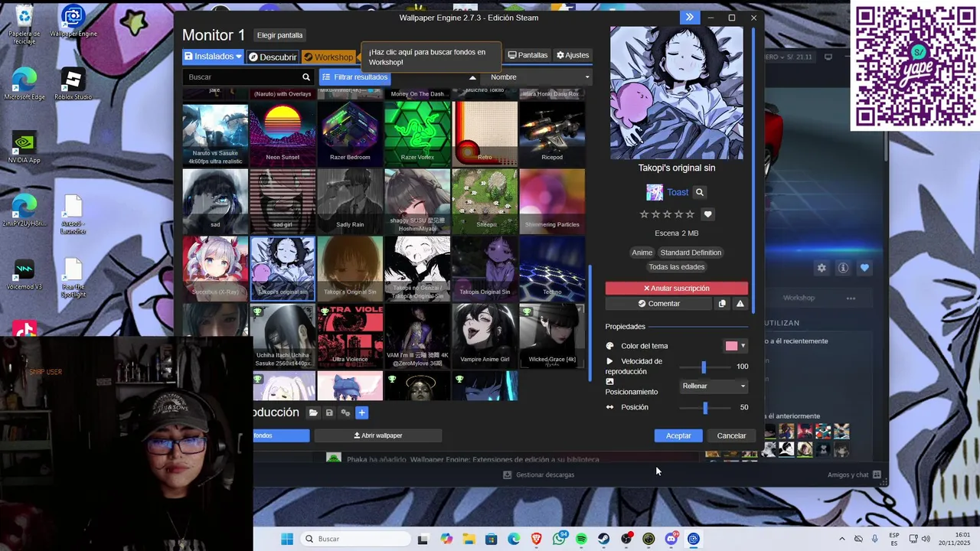Image resolution: width=980 pixels, height=551 pixels.
Task: Click Abrir wallpaper button
Action: 378,435
